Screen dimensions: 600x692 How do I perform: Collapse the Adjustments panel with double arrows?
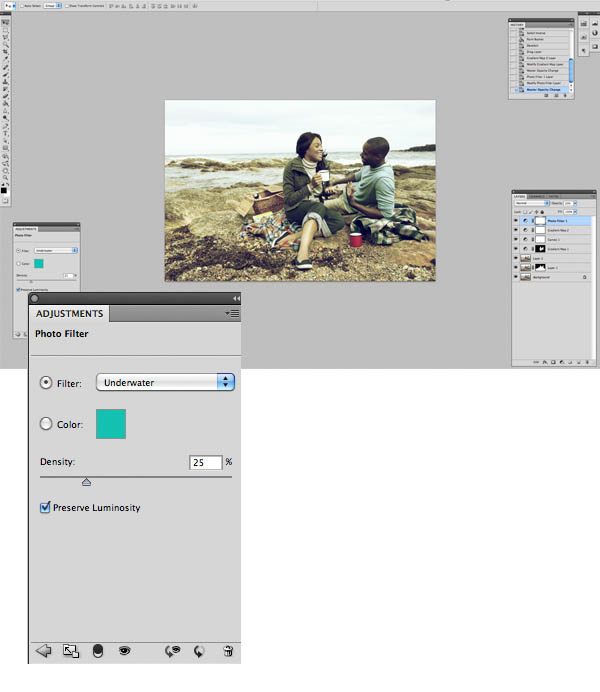[x=236, y=298]
